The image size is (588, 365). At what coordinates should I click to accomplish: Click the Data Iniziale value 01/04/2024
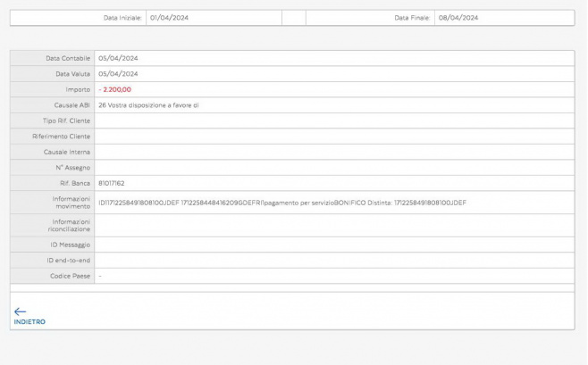click(x=170, y=18)
